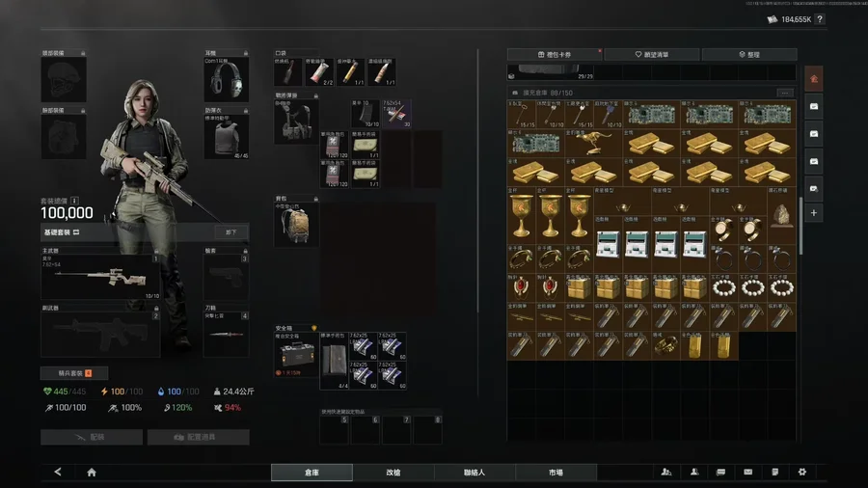Toggle lock on 臉部裝備 slot
Viewport: 868px width, 488px height.
(x=83, y=111)
